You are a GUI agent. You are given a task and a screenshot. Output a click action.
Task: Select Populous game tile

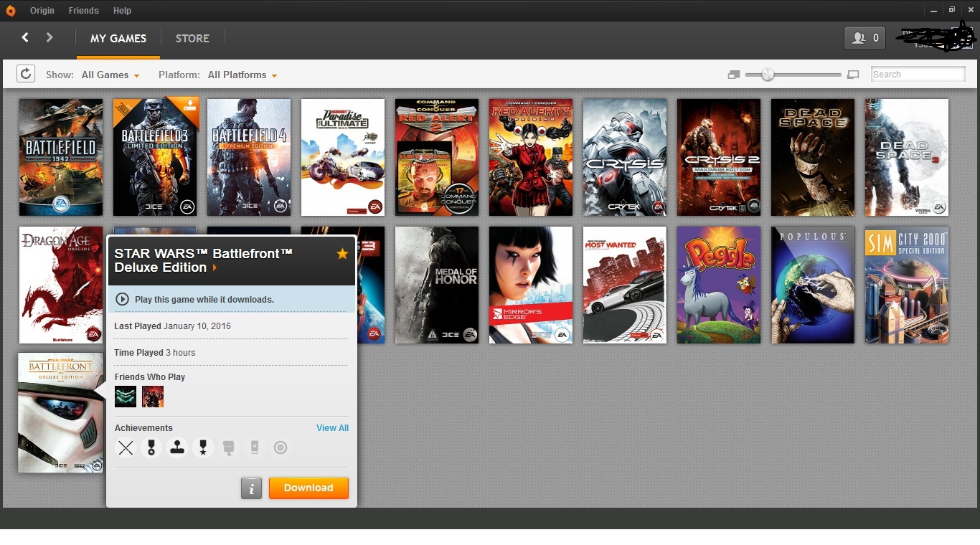click(x=813, y=285)
